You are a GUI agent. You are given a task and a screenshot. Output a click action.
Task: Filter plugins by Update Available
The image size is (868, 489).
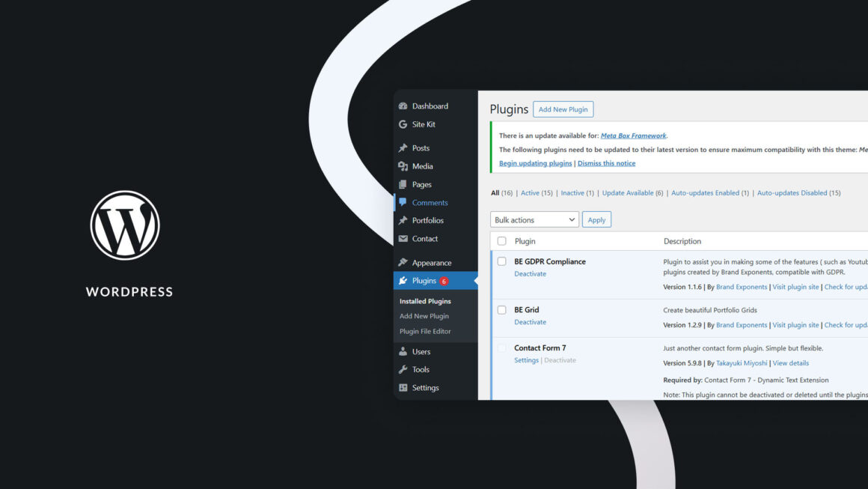click(628, 193)
